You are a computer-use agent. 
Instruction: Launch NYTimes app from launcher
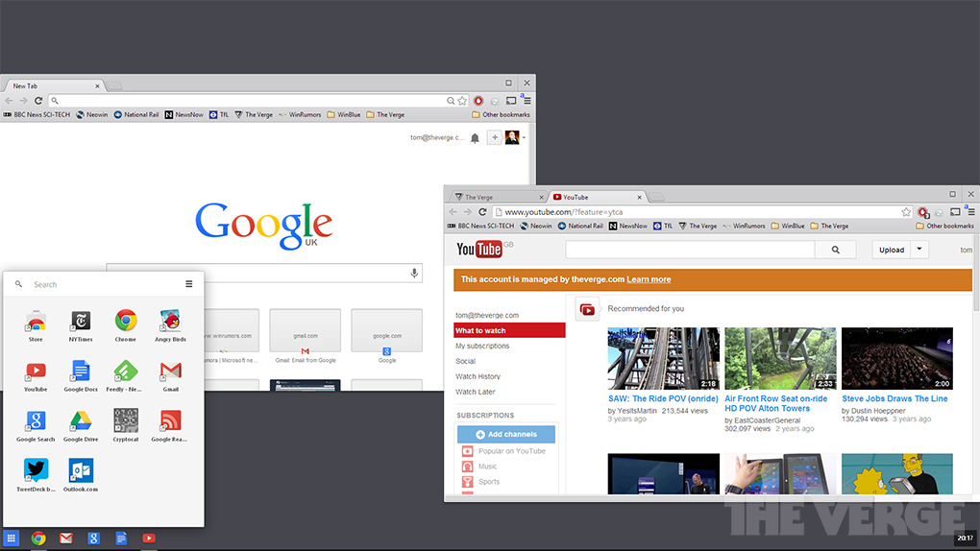coord(81,324)
